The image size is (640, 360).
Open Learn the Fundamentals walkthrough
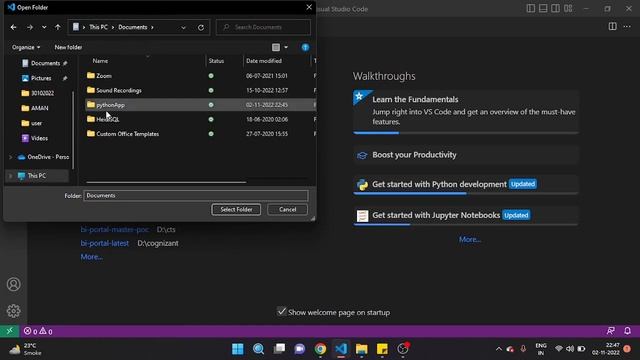coord(466,111)
